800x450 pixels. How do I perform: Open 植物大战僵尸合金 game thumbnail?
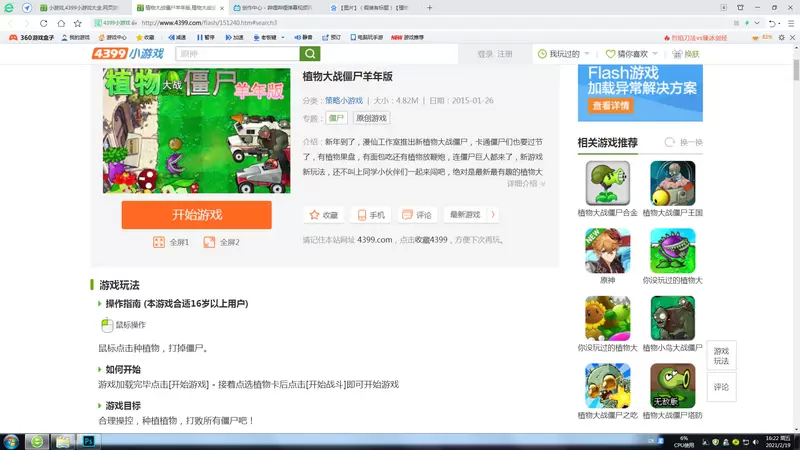[607, 183]
